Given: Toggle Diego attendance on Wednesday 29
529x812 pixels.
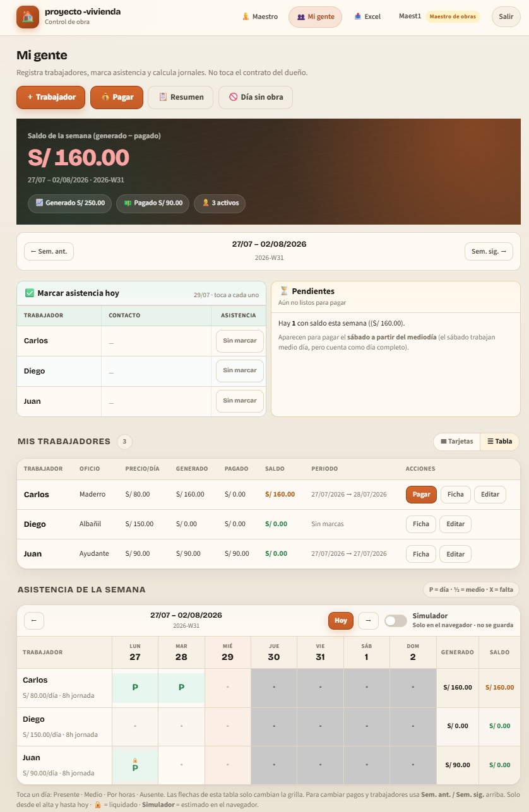Looking at the screenshot, I should tap(227, 726).
